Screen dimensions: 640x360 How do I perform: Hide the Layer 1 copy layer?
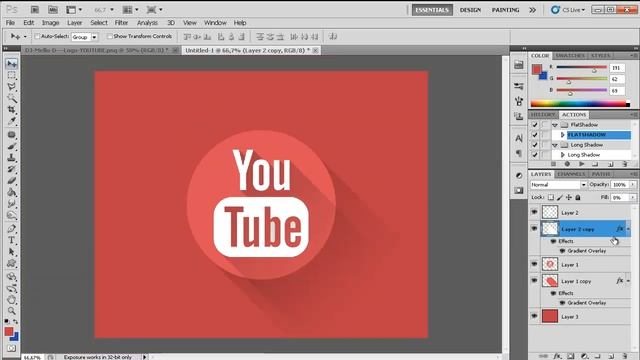tap(534, 281)
